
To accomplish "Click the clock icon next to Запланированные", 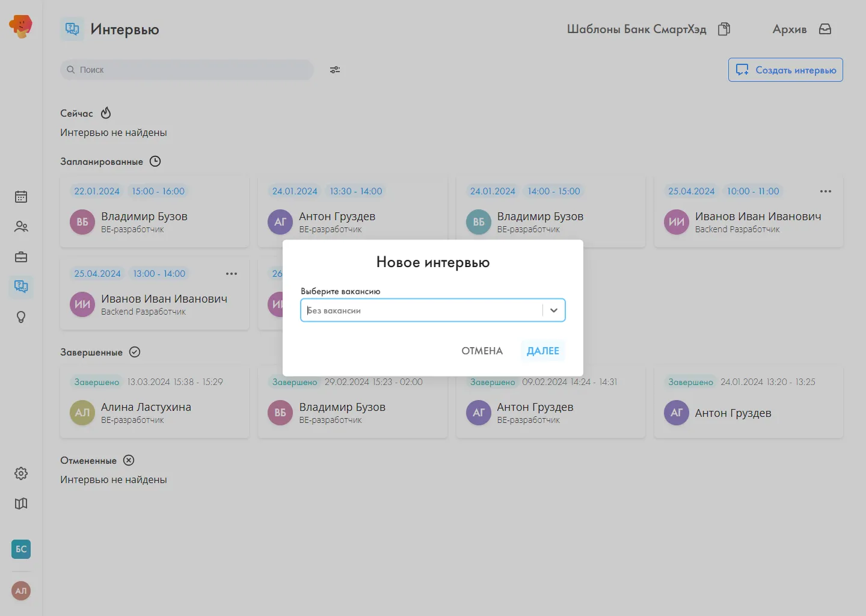I will 155,161.
